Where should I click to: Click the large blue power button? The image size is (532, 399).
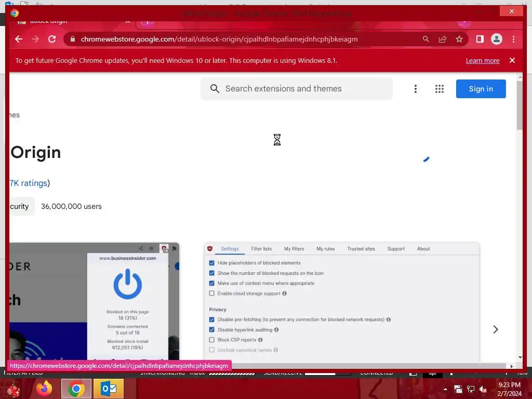[x=128, y=284]
